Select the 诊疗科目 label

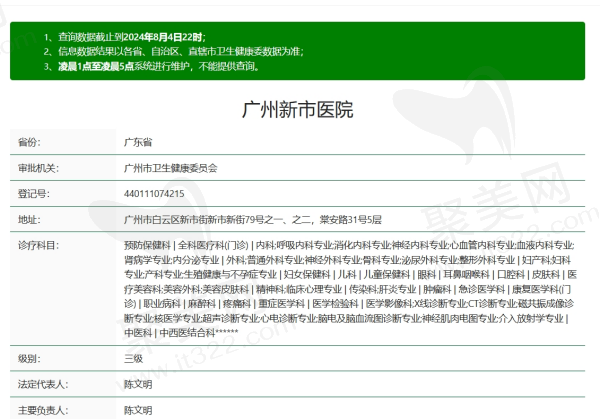coord(38,245)
